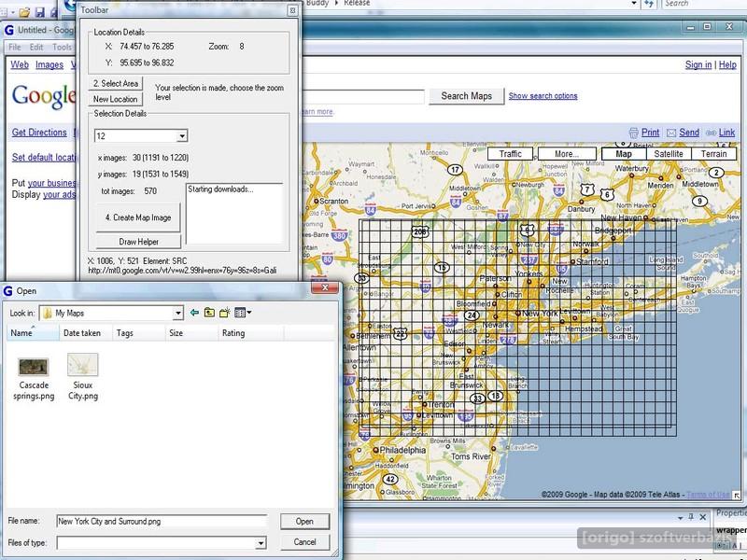This screenshot has width=747, height=560.
Task: Click the Open button in the dialog
Action: (x=304, y=522)
